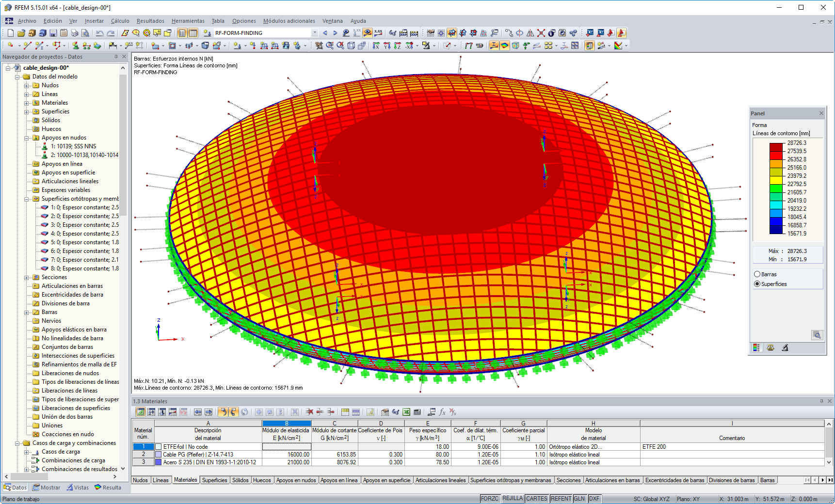Click the calculator icon in Materiales toolbar
This screenshot has height=504, width=835.
click(x=417, y=412)
